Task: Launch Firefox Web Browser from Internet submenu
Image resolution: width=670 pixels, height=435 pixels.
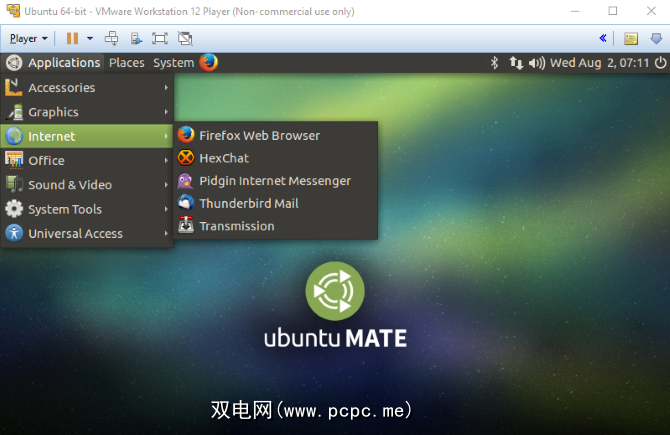Action: (x=259, y=135)
